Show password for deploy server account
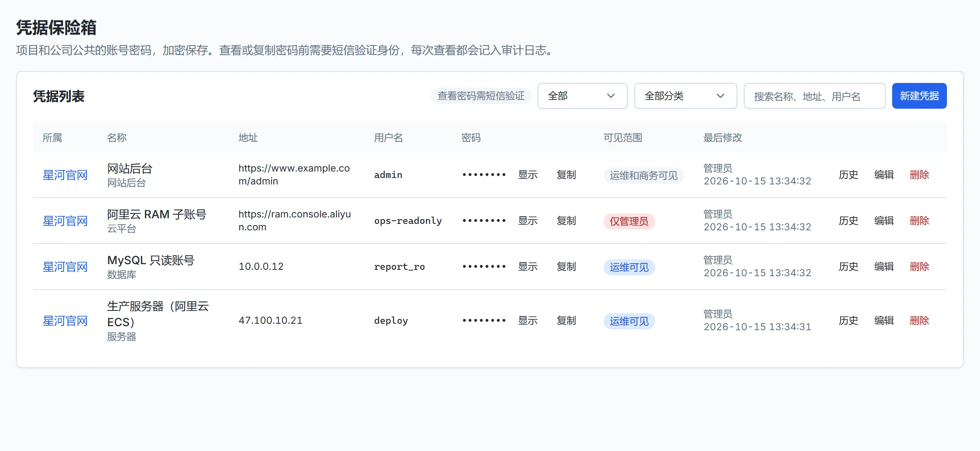Screen dimensions: 980x451 point(528,321)
